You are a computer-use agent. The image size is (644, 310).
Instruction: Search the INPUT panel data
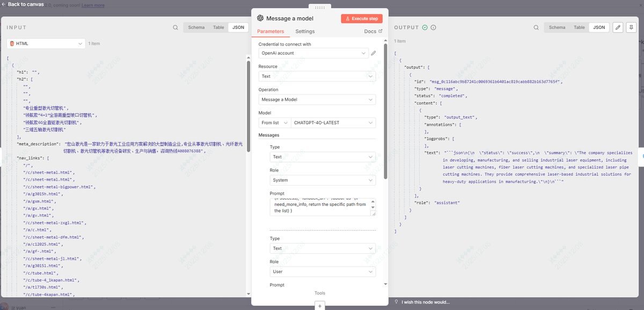click(175, 27)
